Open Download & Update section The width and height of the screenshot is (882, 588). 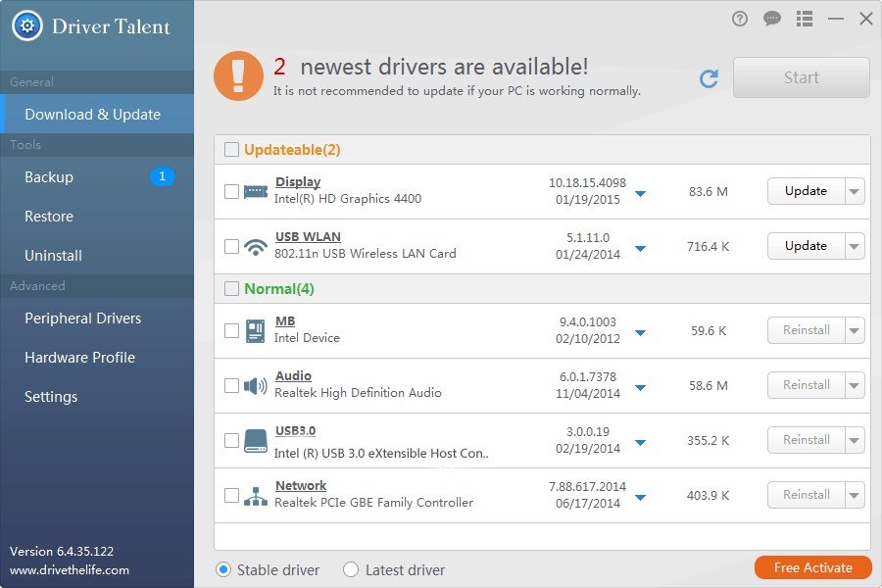(97, 115)
